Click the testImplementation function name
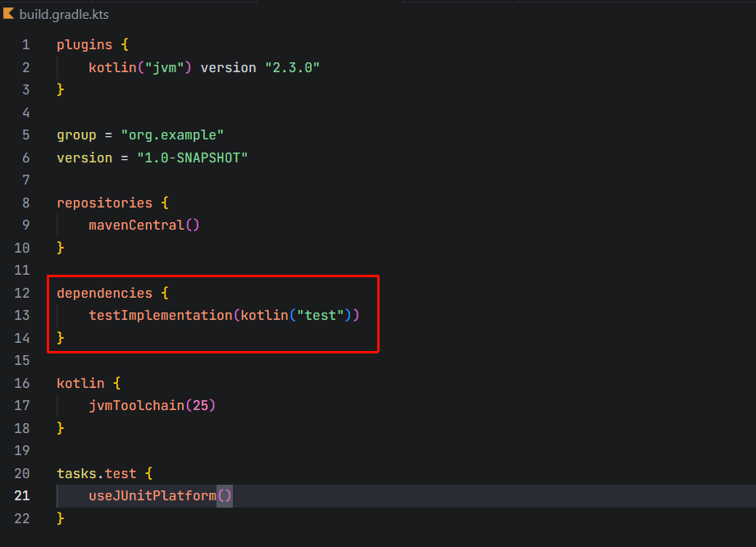 (160, 316)
